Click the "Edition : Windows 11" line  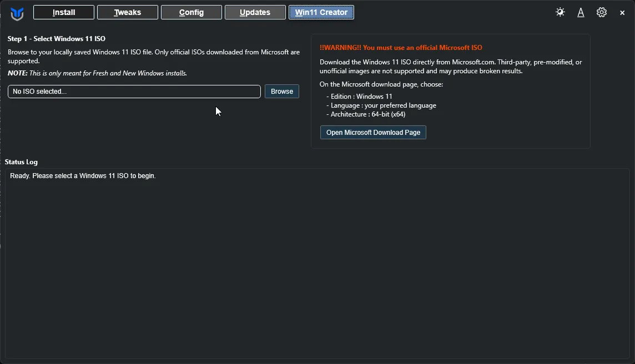359,97
